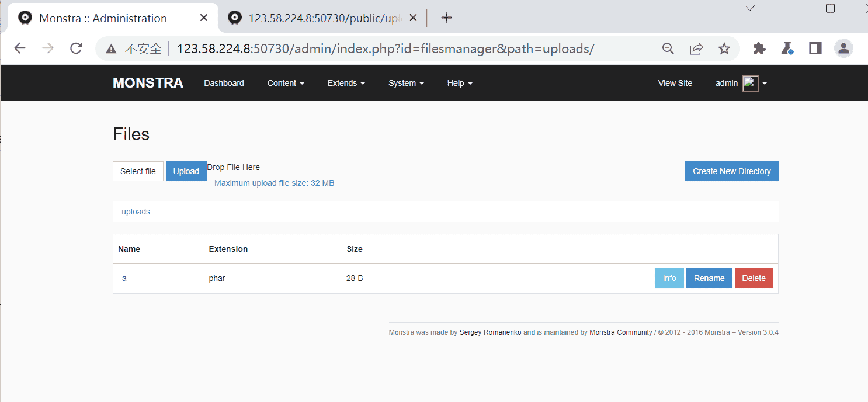Click the address bar URL field
The width and height of the screenshot is (868, 402).
386,48
